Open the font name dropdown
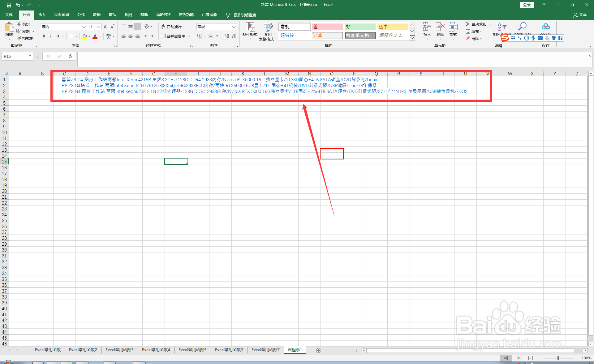This screenshot has height=364, width=594. tap(83, 27)
